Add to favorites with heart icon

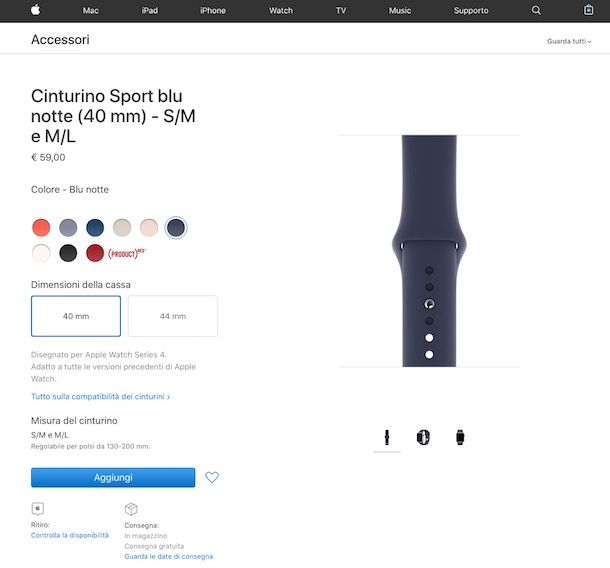tap(212, 477)
